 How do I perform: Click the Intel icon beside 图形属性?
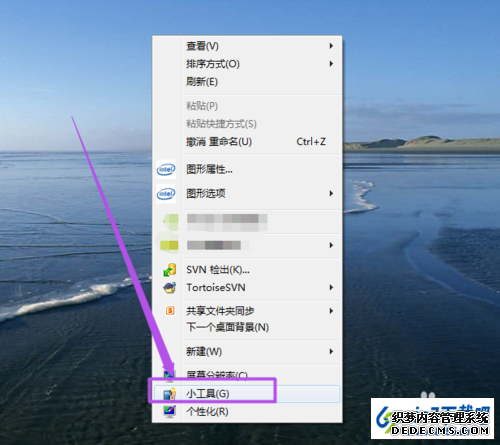166,169
